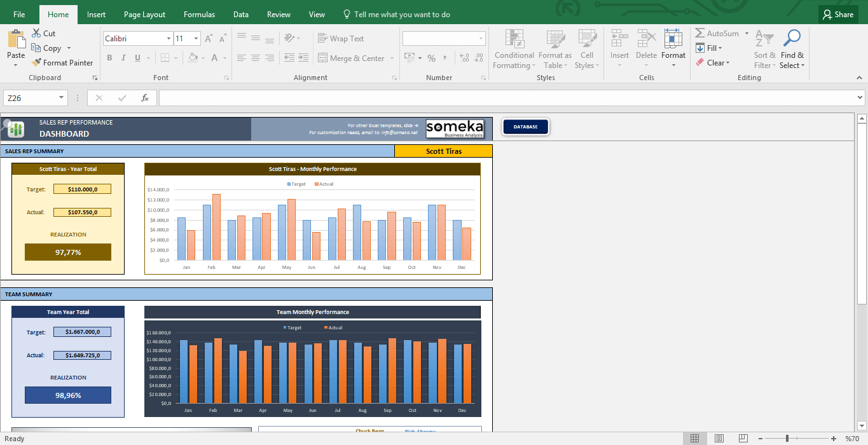Click the Orientation text-angle icon
This screenshot has width=868, height=445.
tap(289, 38)
